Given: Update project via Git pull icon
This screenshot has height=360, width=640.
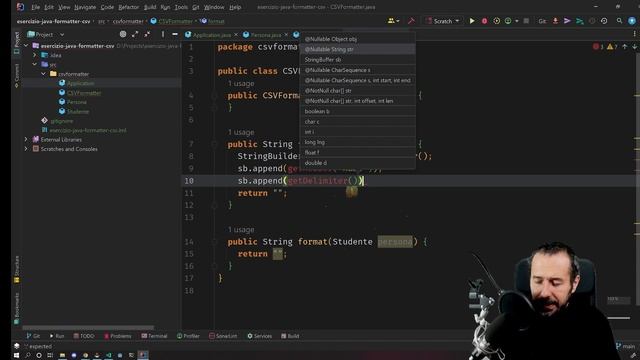Looking at the screenshot, I should click(555, 21).
